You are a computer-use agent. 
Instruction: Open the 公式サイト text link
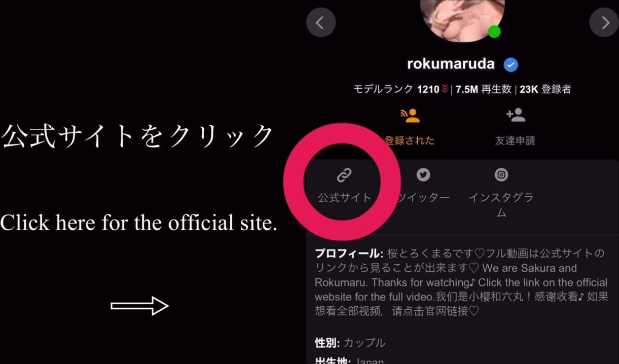pyautogui.click(x=345, y=198)
